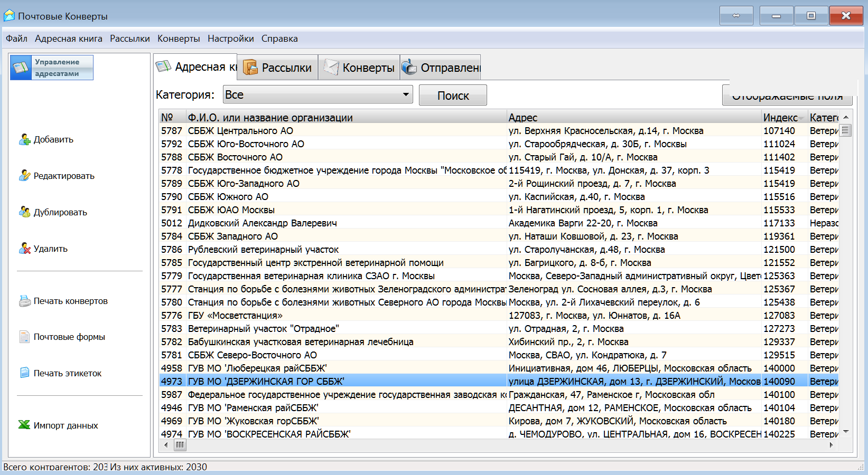
Task: Click Печать конвертов in the sidebar
Action: pyautogui.click(x=71, y=301)
